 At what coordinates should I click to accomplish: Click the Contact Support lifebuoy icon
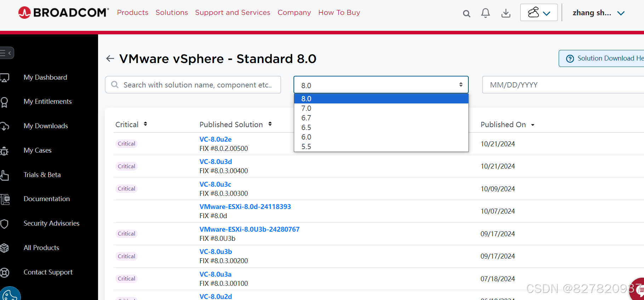pyautogui.click(x=5, y=273)
